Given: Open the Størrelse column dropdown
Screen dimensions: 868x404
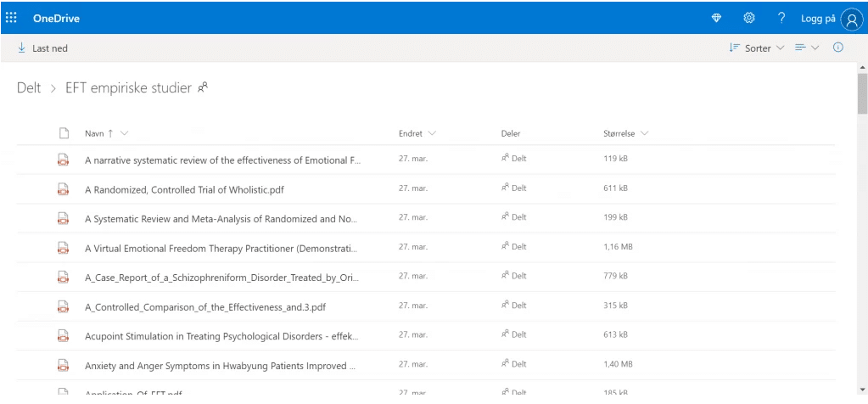Looking at the screenshot, I should coord(625,133).
